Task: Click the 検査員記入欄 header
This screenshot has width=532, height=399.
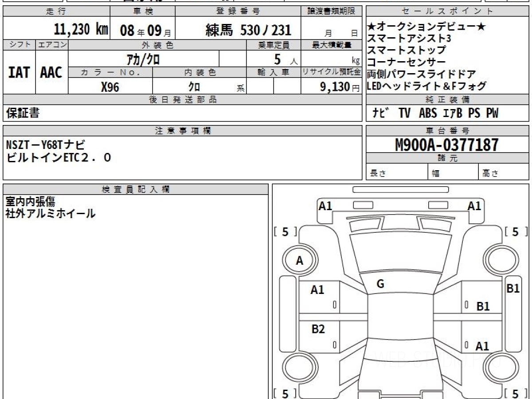Action: (136, 190)
